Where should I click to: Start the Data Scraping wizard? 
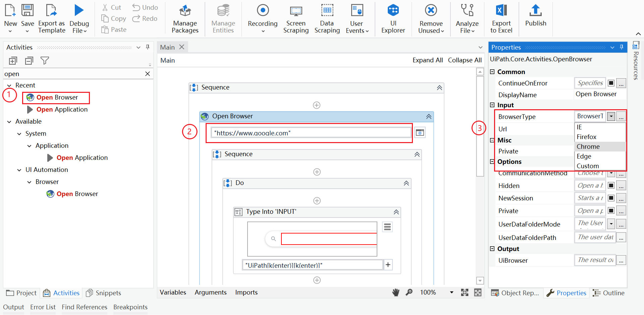point(327,18)
